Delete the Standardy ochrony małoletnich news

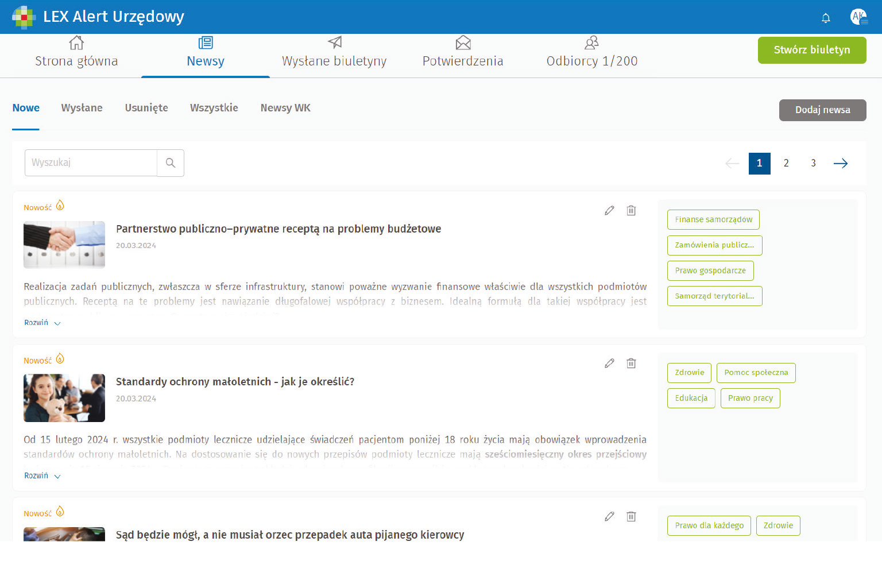631,363
